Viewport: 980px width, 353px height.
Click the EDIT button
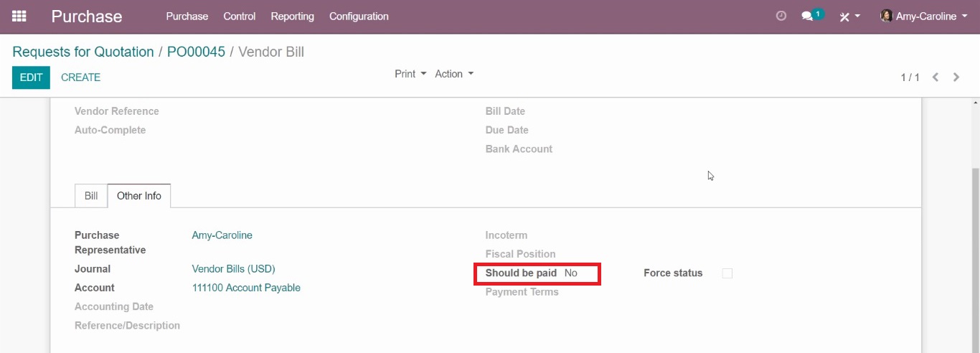coord(31,77)
